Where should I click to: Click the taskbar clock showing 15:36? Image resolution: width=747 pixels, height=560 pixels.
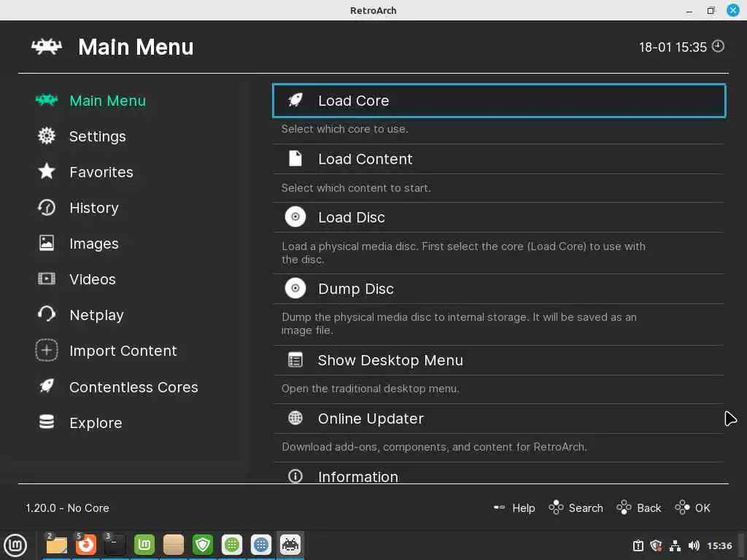(719, 545)
